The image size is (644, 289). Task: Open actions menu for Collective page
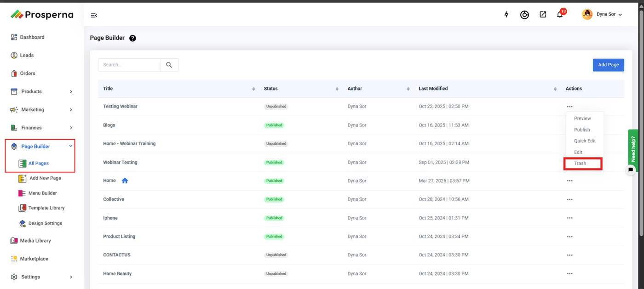[569, 199]
